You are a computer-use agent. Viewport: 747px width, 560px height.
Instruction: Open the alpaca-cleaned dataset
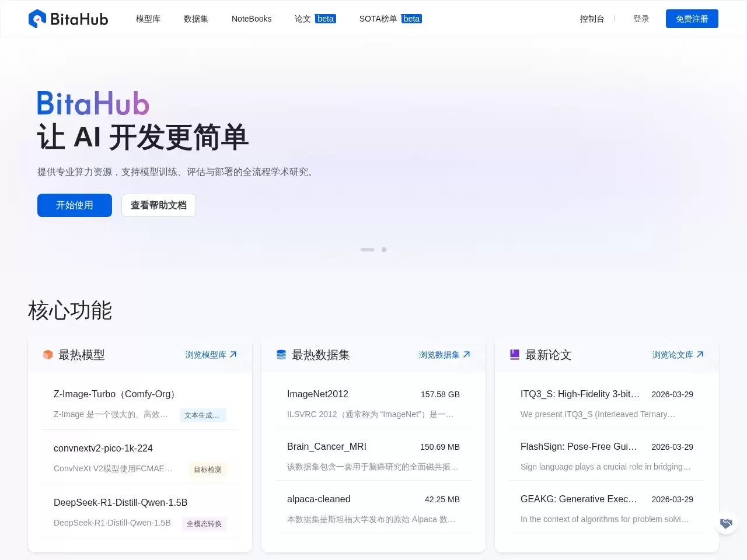click(x=319, y=499)
